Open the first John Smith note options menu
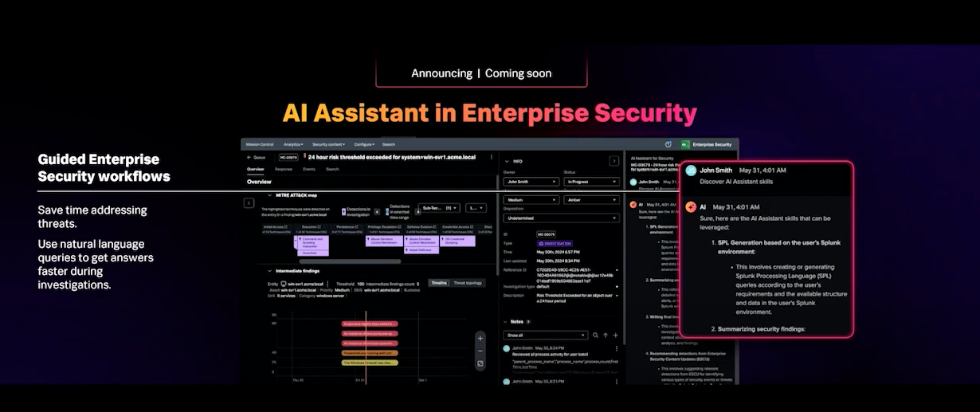Screen dimensions: 980x412 [x=617, y=348]
